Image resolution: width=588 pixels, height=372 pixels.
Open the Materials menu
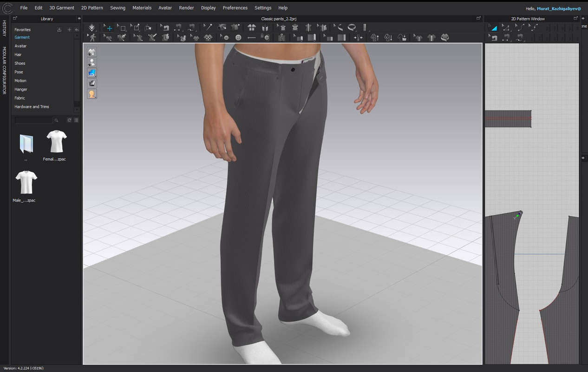[x=142, y=8]
